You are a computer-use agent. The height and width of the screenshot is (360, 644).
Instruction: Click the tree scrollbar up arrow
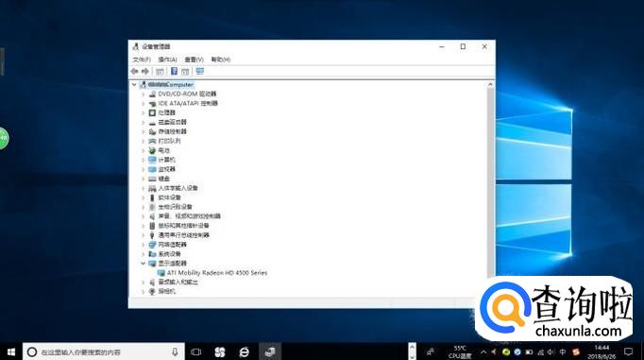pyautogui.click(x=490, y=85)
